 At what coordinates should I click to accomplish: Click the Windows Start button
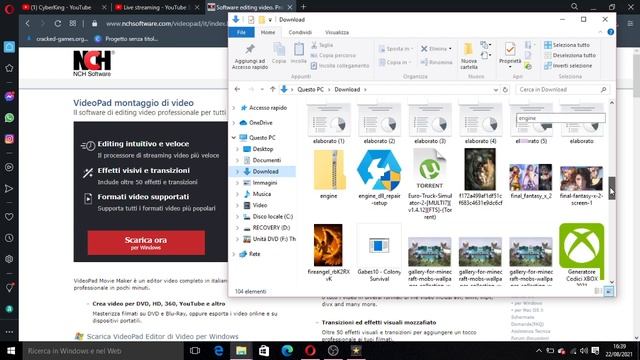click(11, 351)
